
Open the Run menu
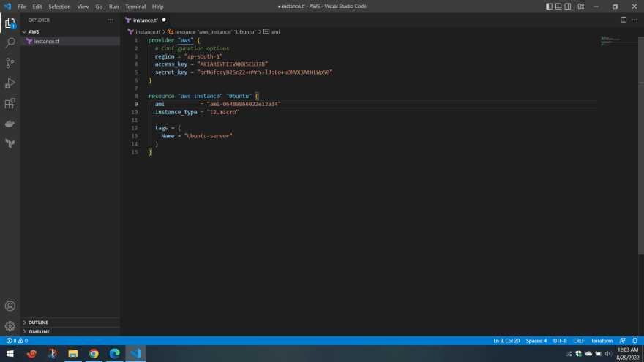tap(113, 6)
